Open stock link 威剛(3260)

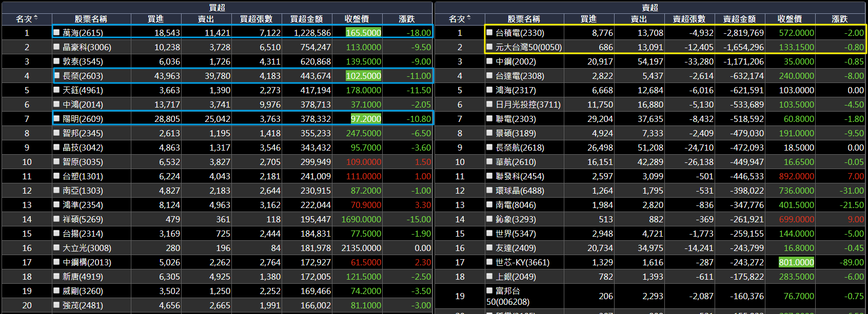coord(83,291)
